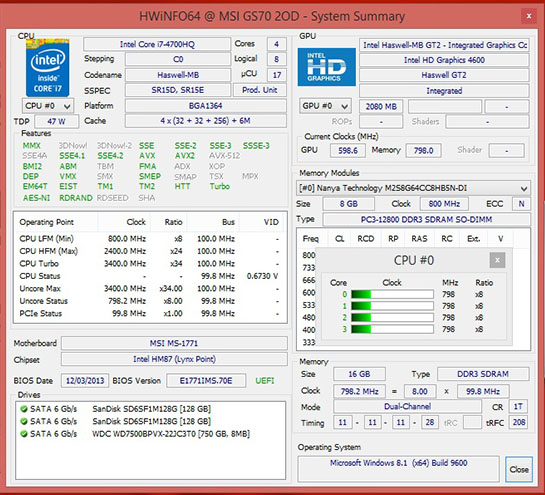Screen dimensions: 545x495
Task: Click the WDC drive green status icon
Action: tap(24, 434)
